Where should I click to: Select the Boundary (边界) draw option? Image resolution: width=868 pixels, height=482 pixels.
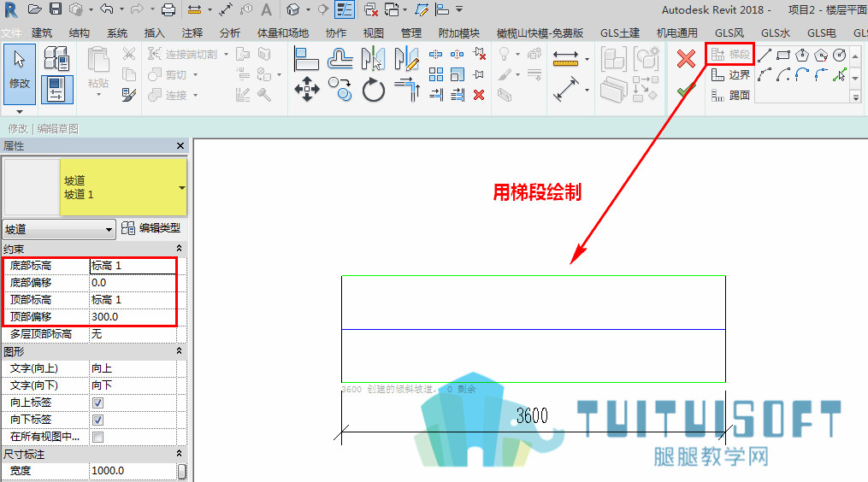coord(730,74)
